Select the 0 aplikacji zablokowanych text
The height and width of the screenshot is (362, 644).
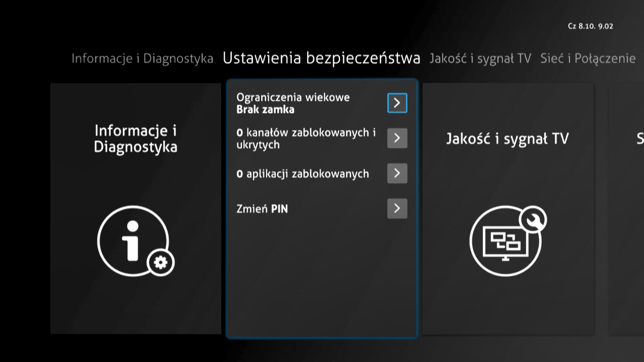[303, 174]
